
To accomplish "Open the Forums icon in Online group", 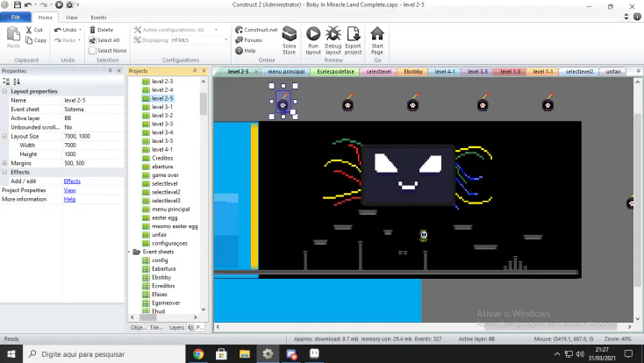I will tap(239, 40).
